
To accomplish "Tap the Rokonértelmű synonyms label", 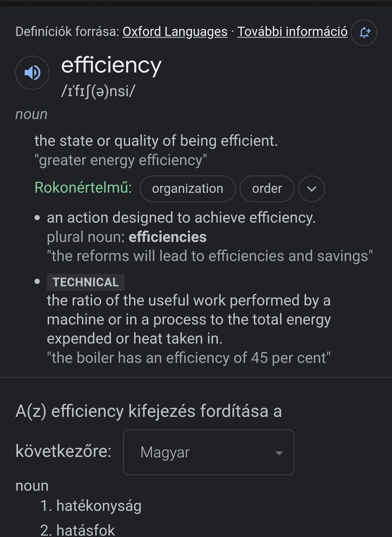I will 83,187.
